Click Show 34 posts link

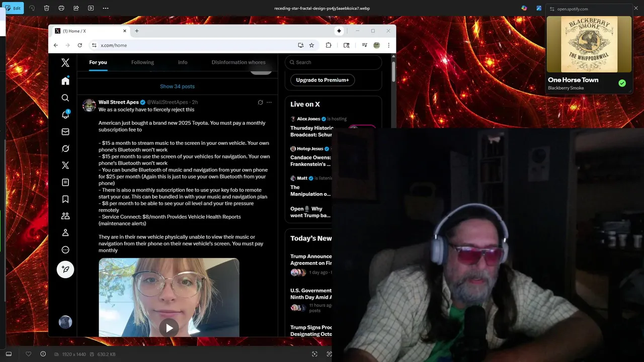click(177, 86)
